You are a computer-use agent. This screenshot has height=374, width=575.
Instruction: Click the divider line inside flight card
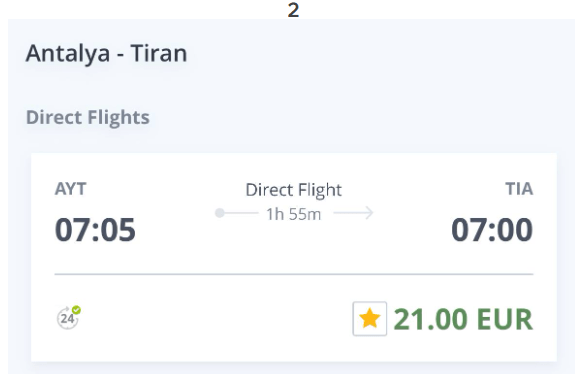pyautogui.click(x=294, y=274)
